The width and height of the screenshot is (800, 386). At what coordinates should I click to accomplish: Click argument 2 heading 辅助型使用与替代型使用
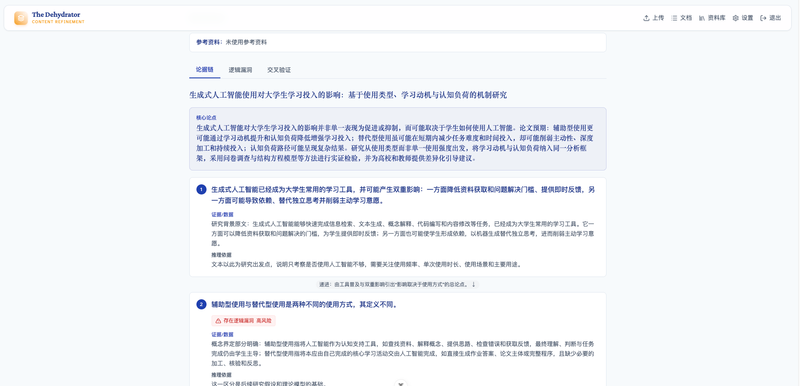tap(305, 305)
